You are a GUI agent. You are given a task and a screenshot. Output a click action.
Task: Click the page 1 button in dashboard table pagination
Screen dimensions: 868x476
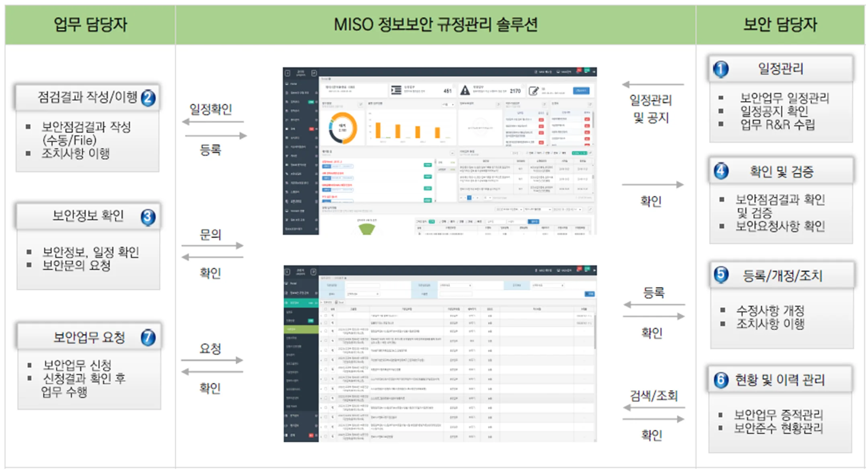[469, 198]
